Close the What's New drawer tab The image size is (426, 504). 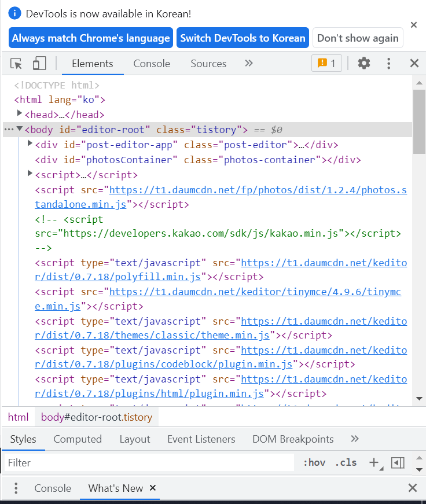click(x=153, y=488)
